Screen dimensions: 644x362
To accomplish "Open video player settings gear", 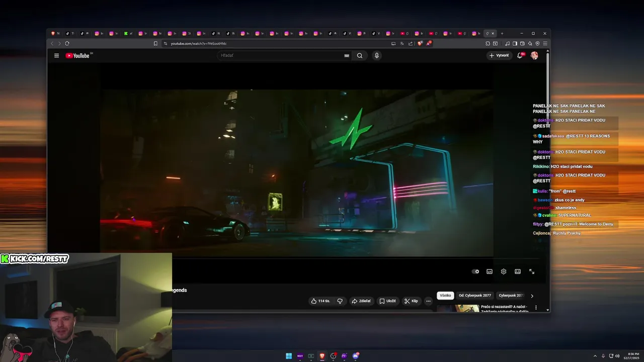I will click(504, 271).
